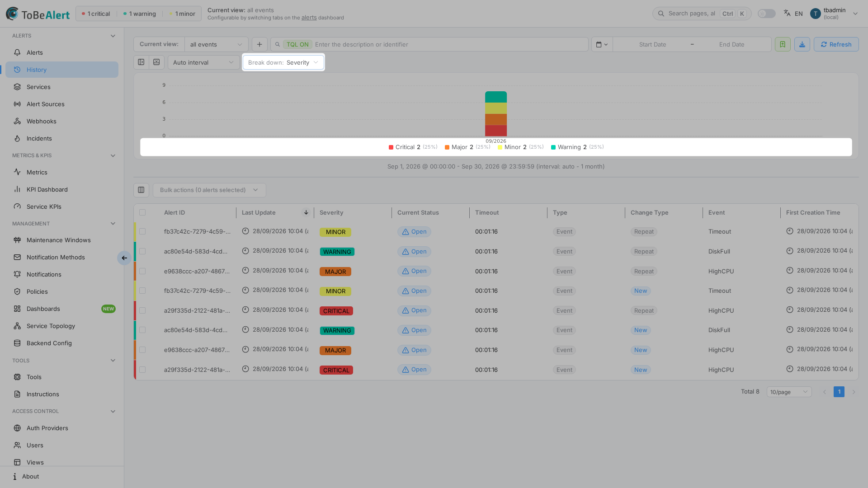Image resolution: width=868 pixels, height=488 pixels.
Task: Open the Policies sidebar item
Action: pos(62,291)
